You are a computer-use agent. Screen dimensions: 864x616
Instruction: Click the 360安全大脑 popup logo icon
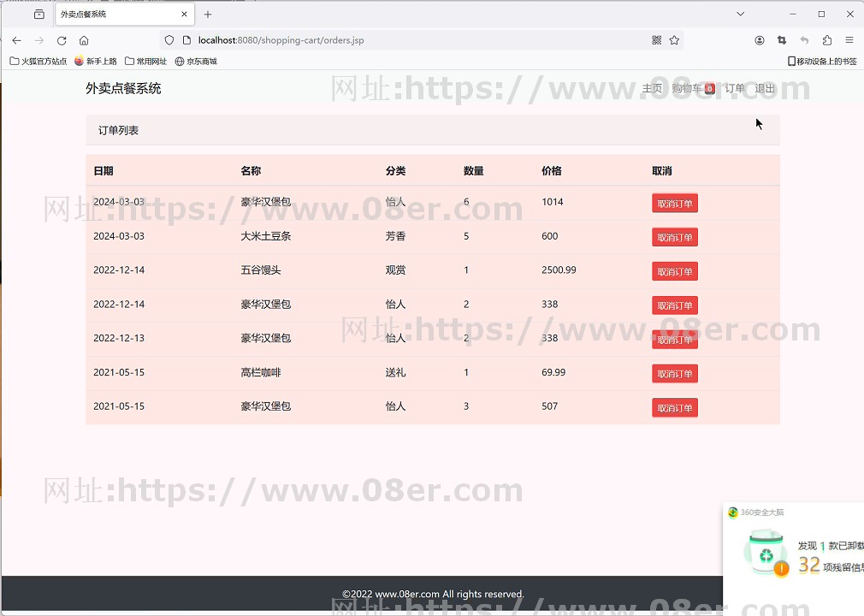click(733, 512)
